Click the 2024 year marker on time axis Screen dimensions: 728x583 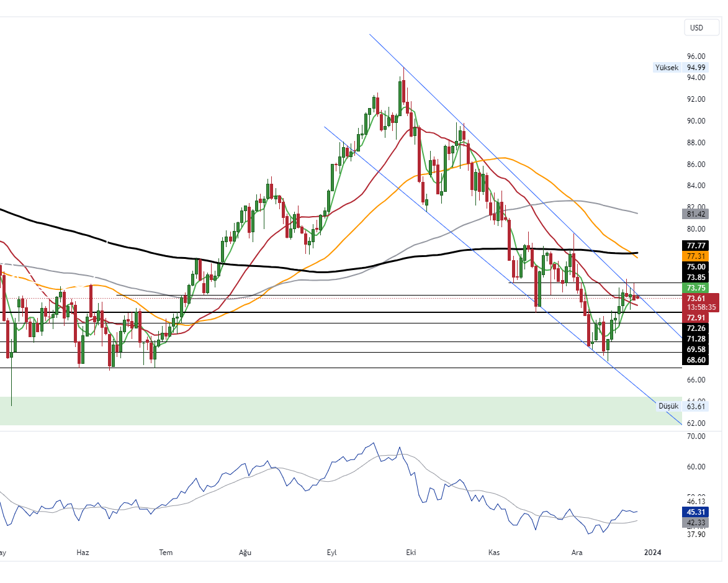click(x=652, y=552)
